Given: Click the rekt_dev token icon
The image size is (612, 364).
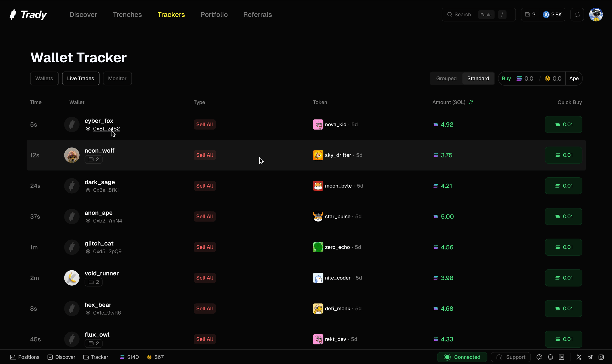Looking at the screenshot, I should [x=318, y=339].
